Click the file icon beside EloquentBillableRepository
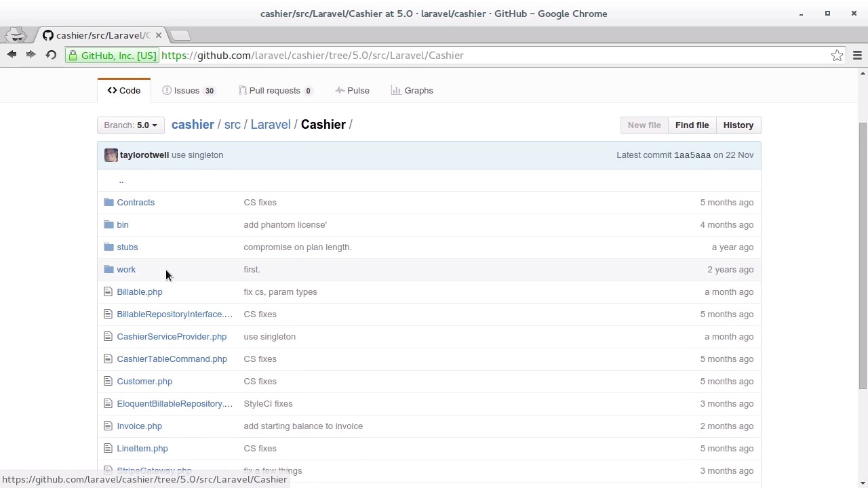This screenshot has width=868, height=488. 108,403
